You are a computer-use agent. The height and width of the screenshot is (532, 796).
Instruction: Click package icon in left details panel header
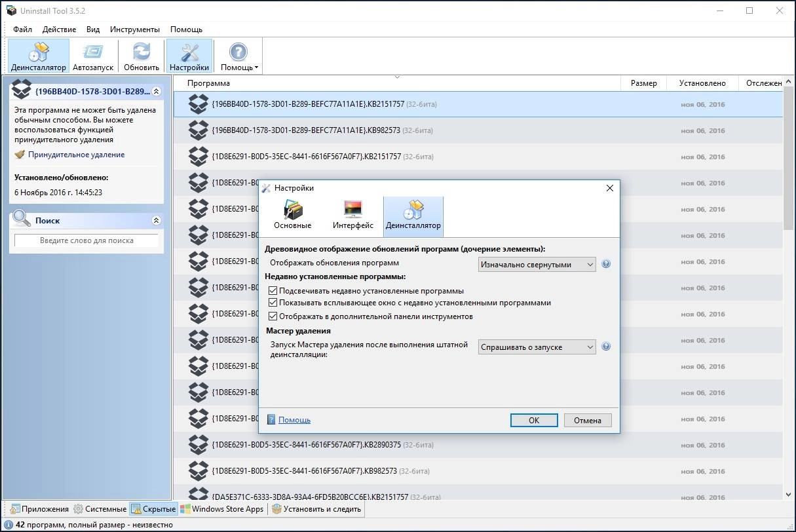[22, 89]
